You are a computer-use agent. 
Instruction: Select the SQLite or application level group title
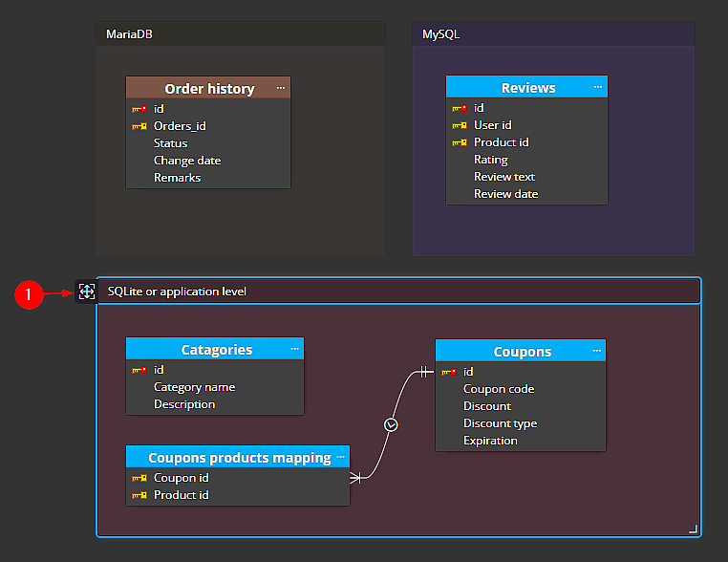[x=177, y=292]
